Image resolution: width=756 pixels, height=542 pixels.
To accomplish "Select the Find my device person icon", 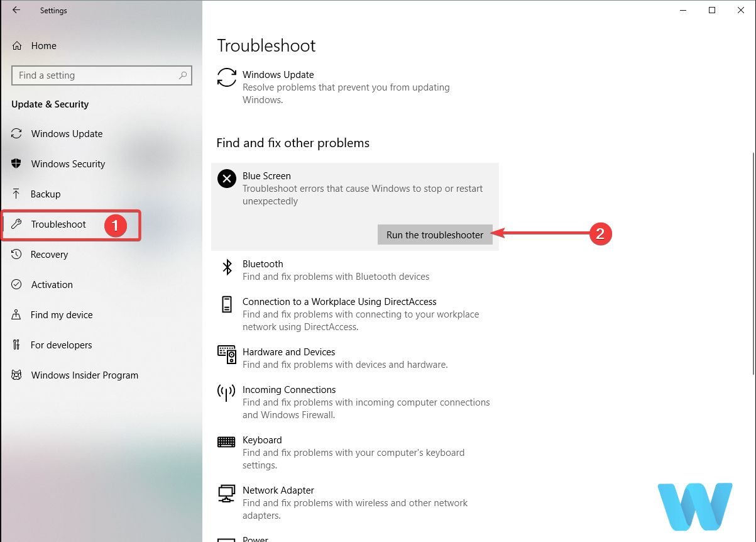I will pos(17,315).
